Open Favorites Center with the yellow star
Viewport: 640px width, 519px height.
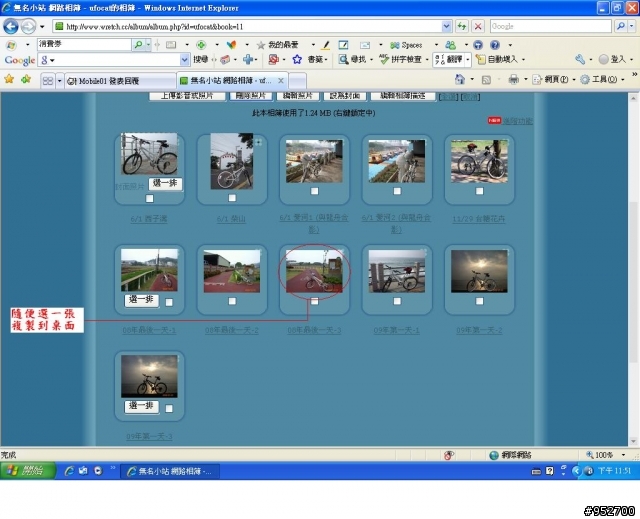tap(9, 79)
